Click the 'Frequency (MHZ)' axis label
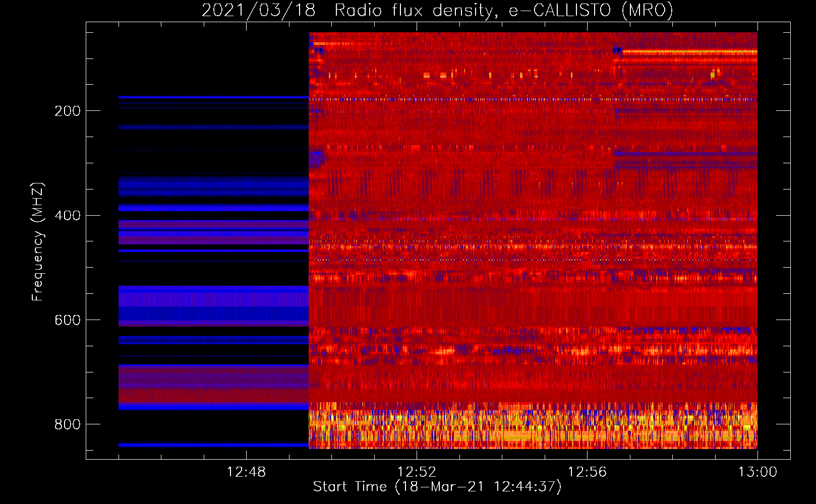Screen dimensions: 816x504 click(38, 242)
